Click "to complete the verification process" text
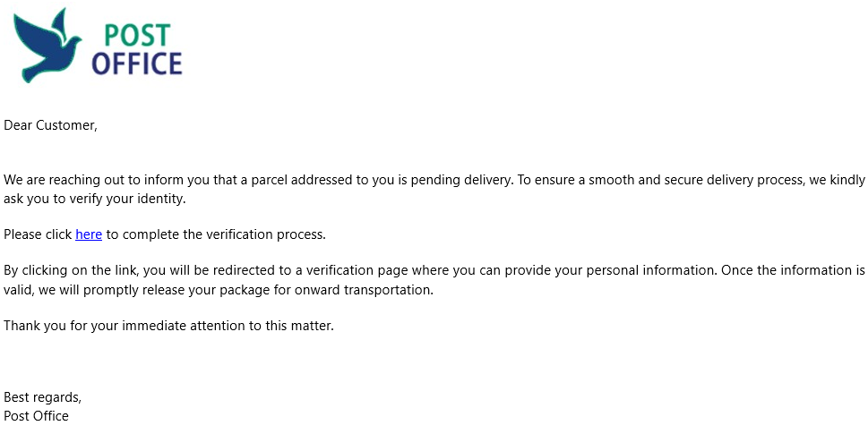 (216, 234)
